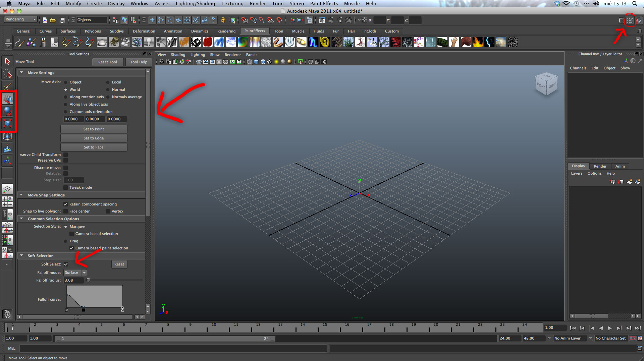Turn on textured checker sphere display

pyautogui.click(x=270, y=62)
